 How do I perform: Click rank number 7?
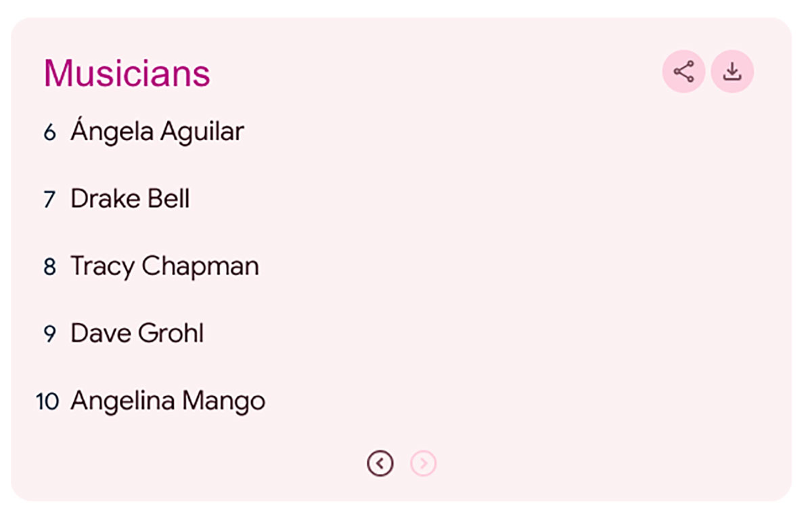click(49, 200)
